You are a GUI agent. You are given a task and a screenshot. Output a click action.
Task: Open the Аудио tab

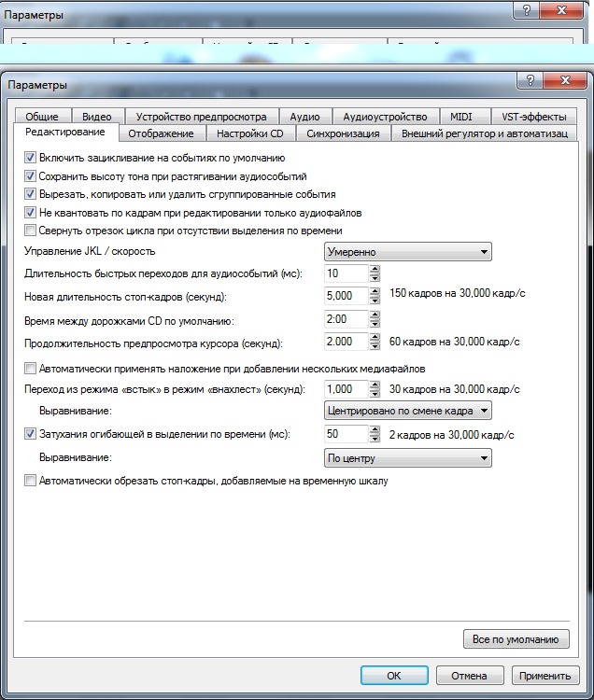coord(304,117)
